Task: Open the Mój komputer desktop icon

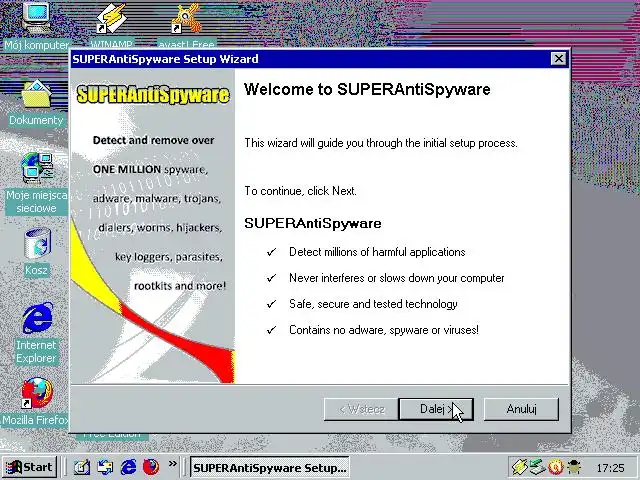Action: coord(36,25)
